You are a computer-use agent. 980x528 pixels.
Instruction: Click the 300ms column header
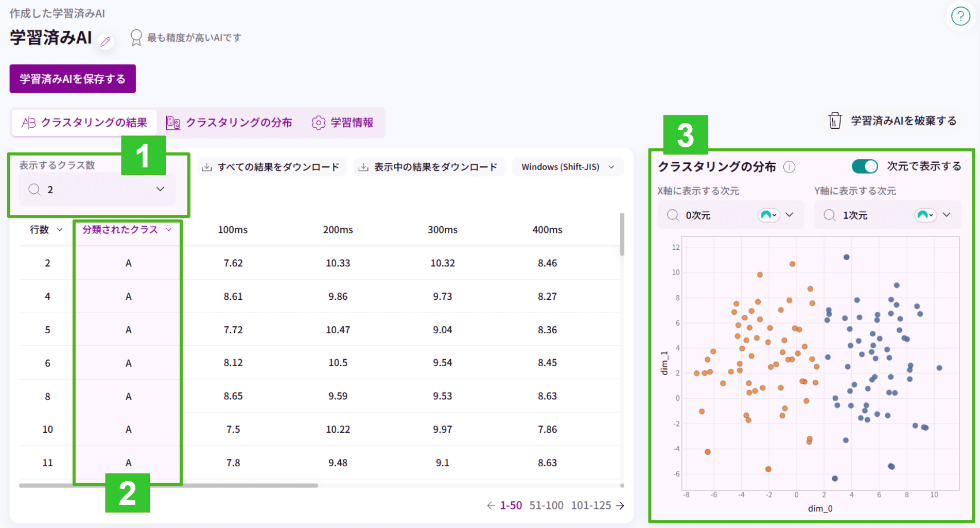click(443, 230)
